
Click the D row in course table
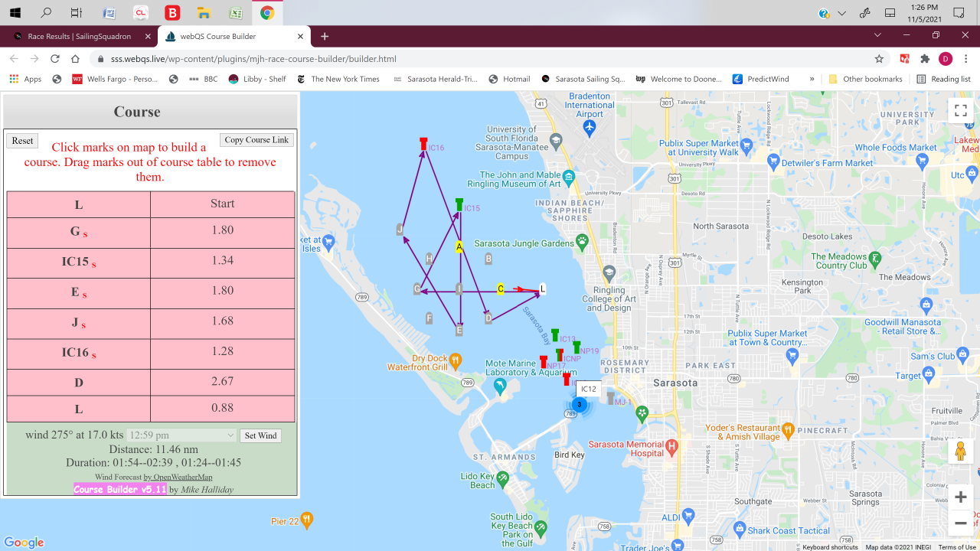(151, 382)
